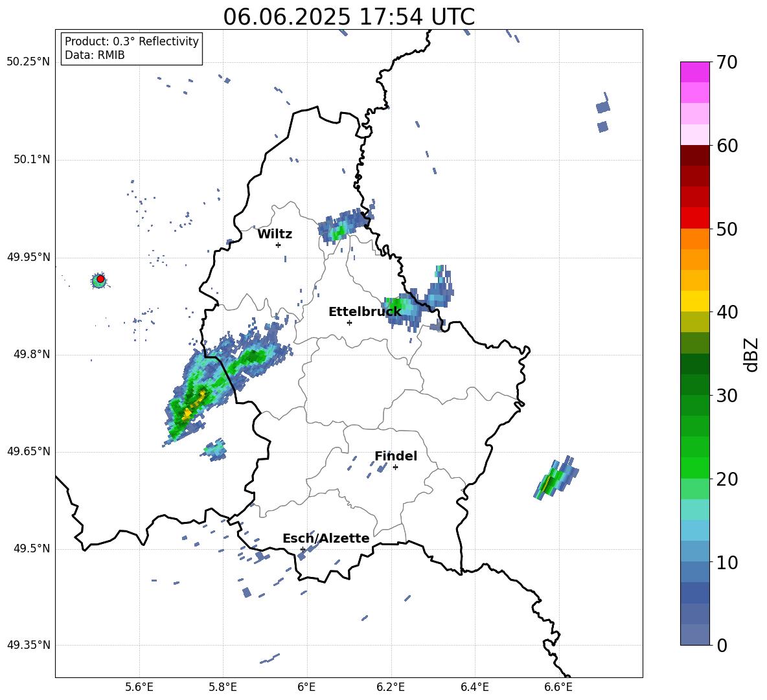Select the Findel city label
This screenshot has width=767, height=700.
click(396, 456)
